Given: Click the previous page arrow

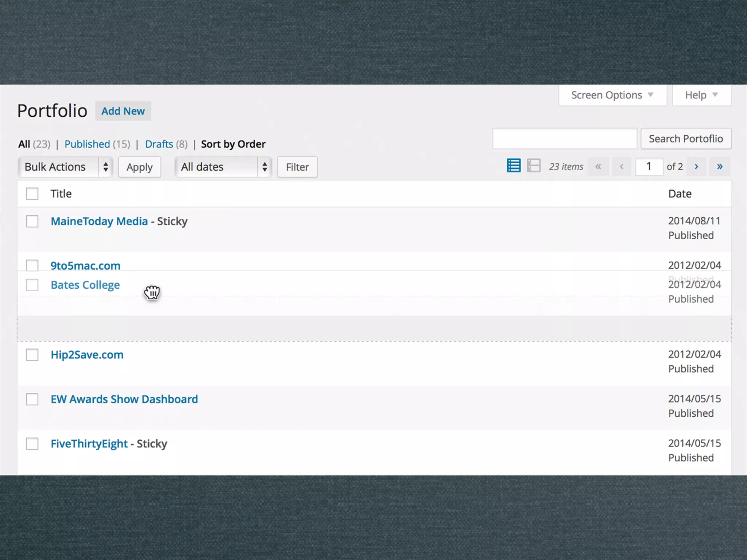Looking at the screenshot, I should (622, 167).
